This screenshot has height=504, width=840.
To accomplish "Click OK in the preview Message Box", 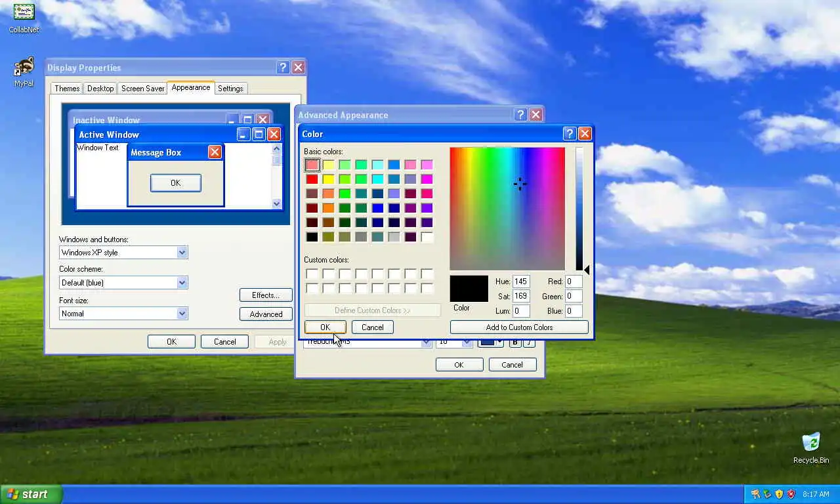I will pos(175,183).
